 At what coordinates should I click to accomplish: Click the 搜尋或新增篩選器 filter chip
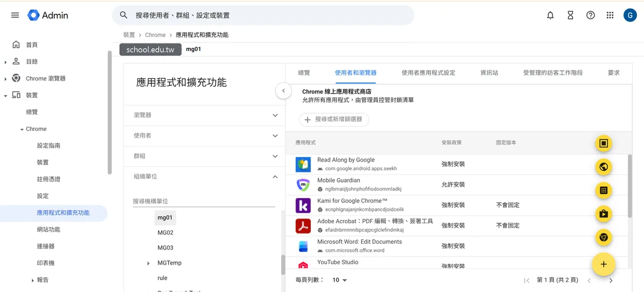[x=334, y=119]
